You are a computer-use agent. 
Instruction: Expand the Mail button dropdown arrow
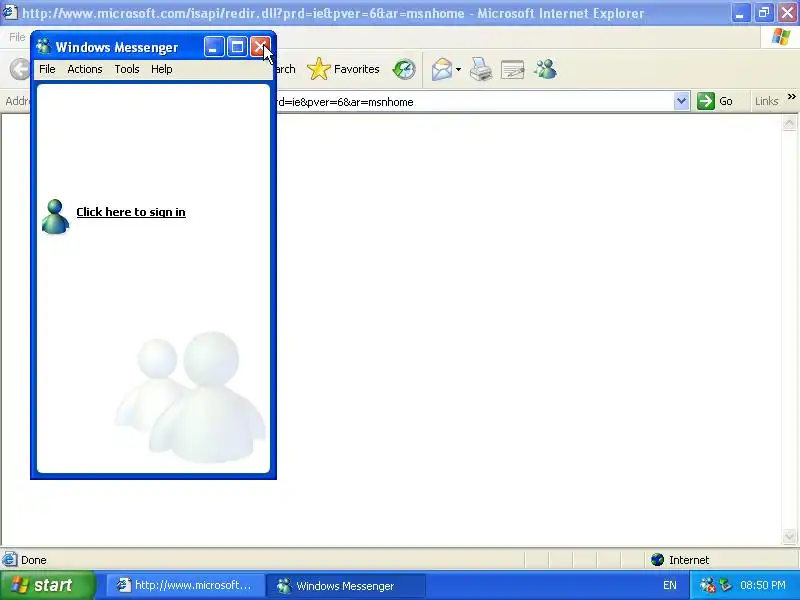458,69
